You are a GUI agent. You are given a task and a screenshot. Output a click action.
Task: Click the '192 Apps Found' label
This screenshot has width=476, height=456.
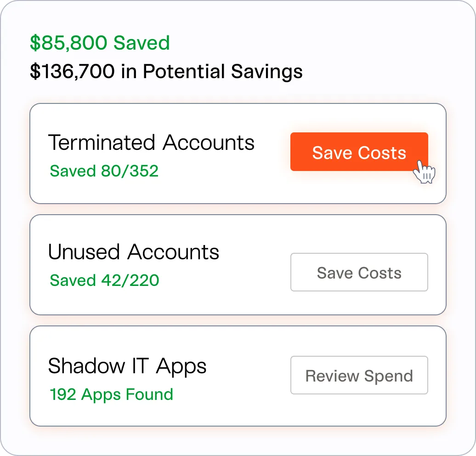click(x=111, y=394)
